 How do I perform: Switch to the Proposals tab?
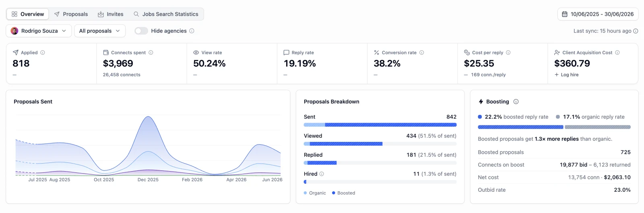tap(71, 14)
